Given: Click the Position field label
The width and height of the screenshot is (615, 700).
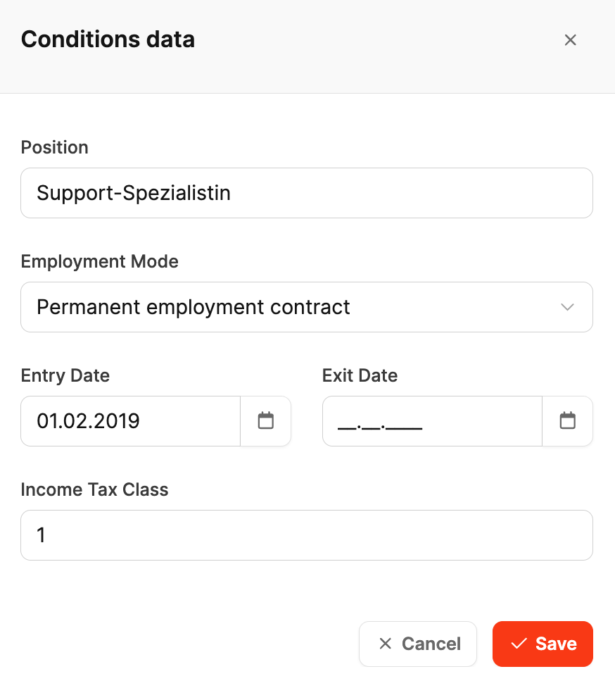Looking at the screenshot, I should (55, 147).
